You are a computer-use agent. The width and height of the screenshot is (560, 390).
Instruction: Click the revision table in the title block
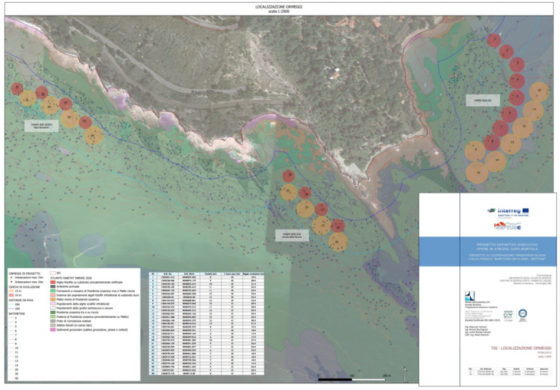coord(509,372)
